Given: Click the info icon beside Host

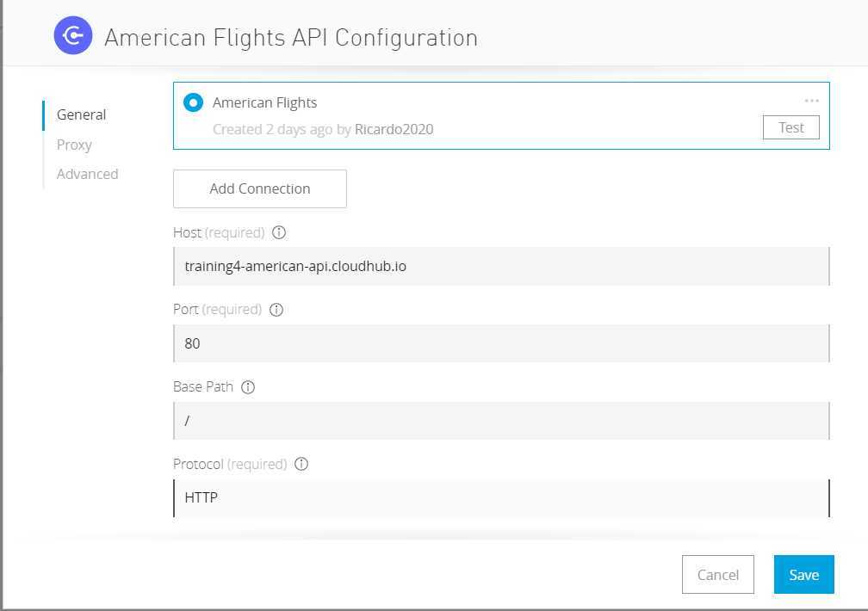Looking at the screenshot, I should point(279,232).
